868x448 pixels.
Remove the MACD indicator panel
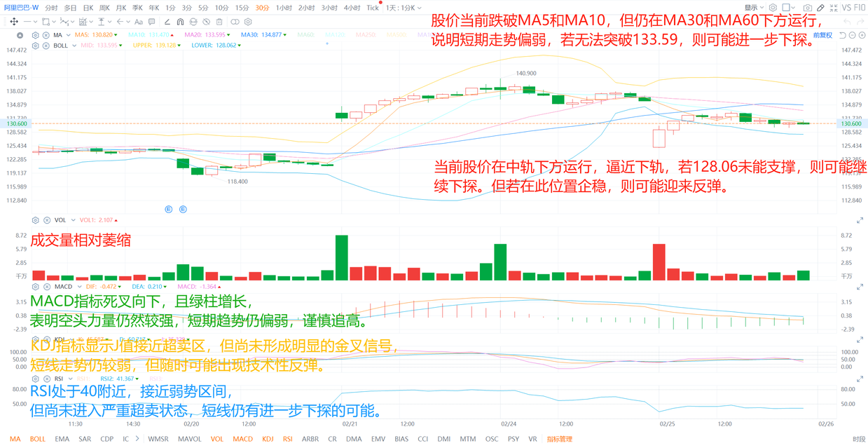coord(46,287)
